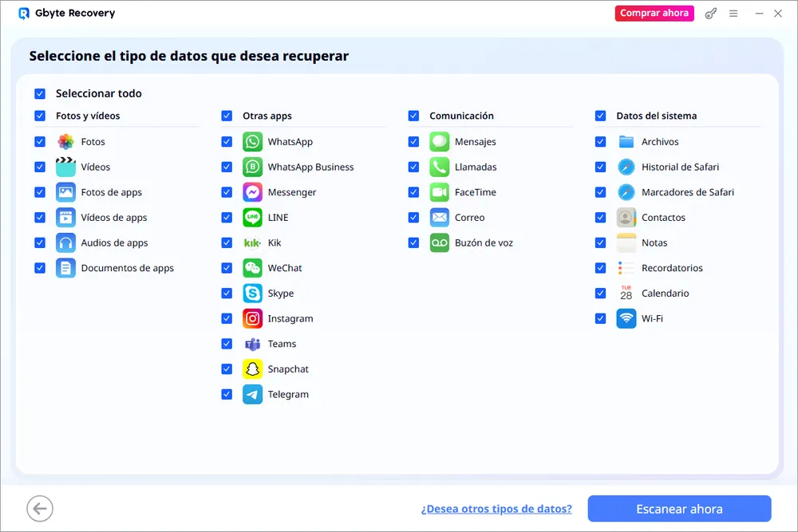Click the Escanear ahora button
Viewport: 798px width, 532px height.
tap(679, 509)
